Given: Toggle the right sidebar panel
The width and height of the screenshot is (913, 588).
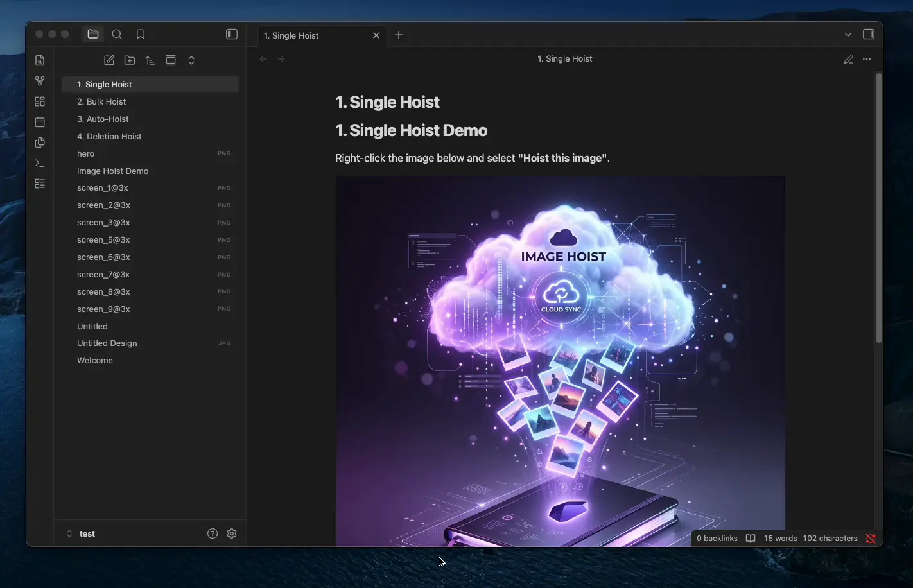Looking at the screenshot, I should pyautogui.click(x=869, y=34).
